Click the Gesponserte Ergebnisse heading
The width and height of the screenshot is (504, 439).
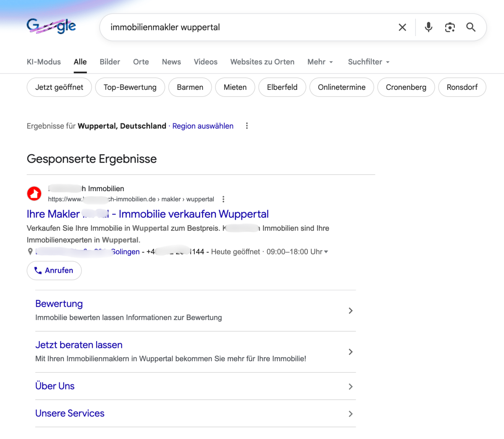click(x=92, y=159)
